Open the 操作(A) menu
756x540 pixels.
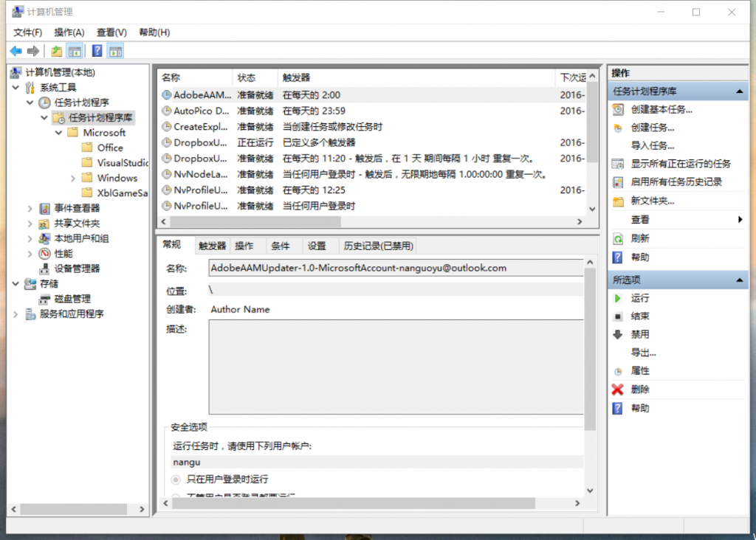click(69, 32)
